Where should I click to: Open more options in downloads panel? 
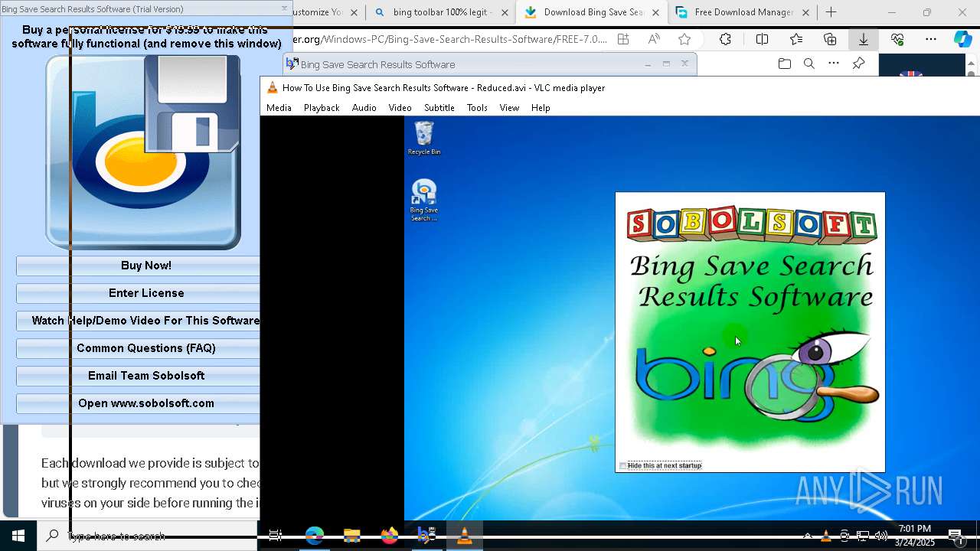pyautogui.click(x=834, y=64)
